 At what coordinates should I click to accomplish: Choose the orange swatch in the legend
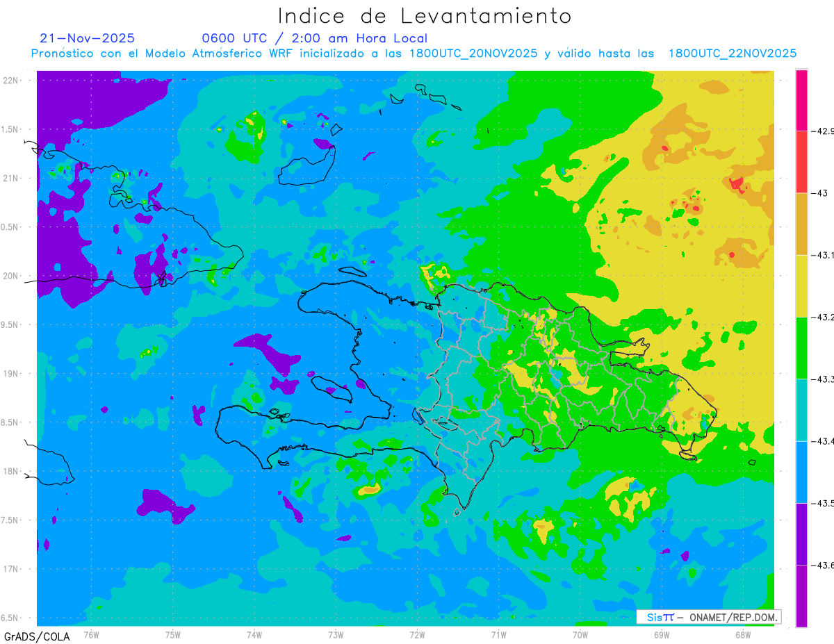(x=801, y=224)
